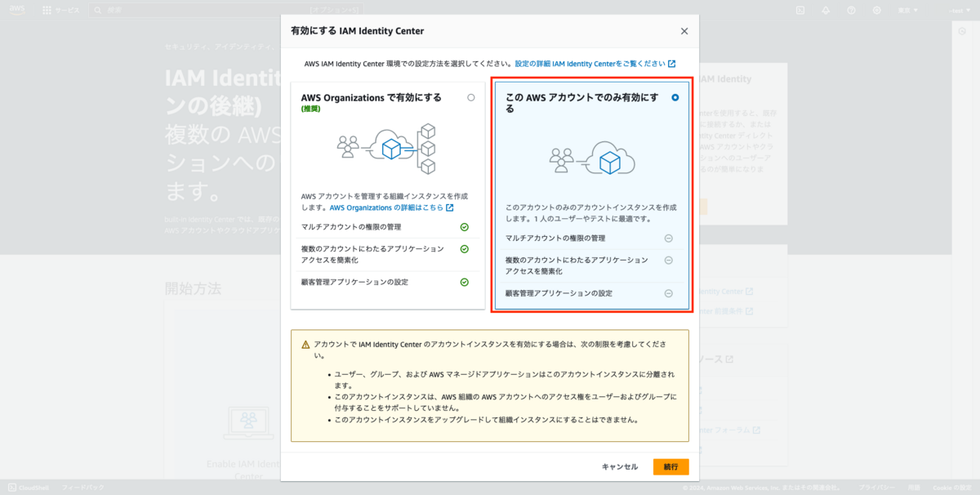Click the AWS Organizations card illustration
This screenshot has height=495, width=980.
(x=388, y=148)
